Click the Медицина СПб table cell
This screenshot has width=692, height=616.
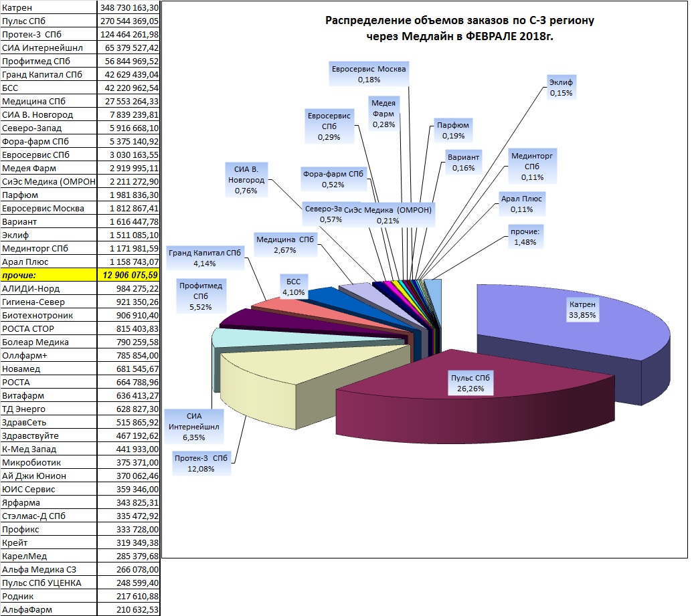(48, 102)
